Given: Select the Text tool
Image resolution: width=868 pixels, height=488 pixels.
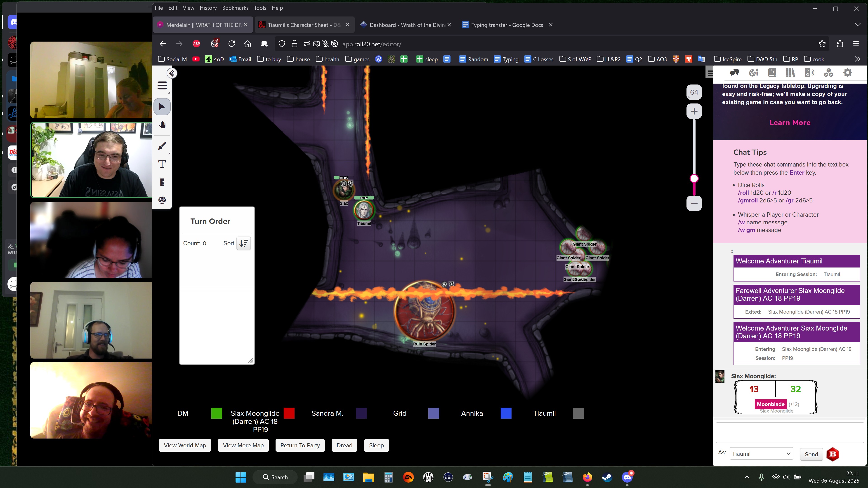Looking at the screenshot, I should tap(162, 164).
